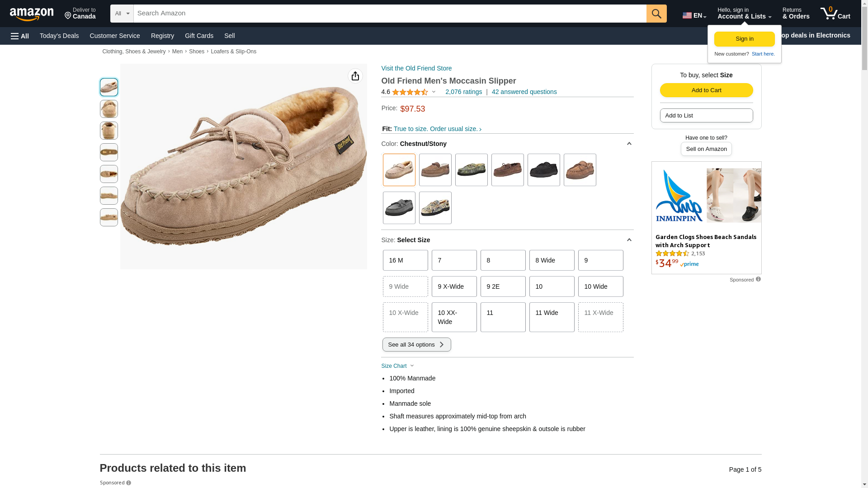This screenshot has height=488, width=868.
Task: Expand the EN language selector
Action: (694, 15)
